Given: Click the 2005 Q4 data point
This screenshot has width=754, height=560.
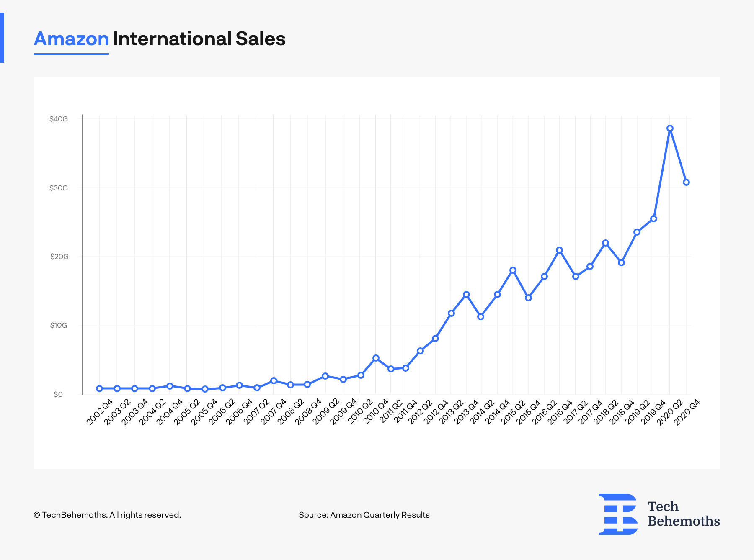Looking at the screenshot, I should tap(205, 389).
